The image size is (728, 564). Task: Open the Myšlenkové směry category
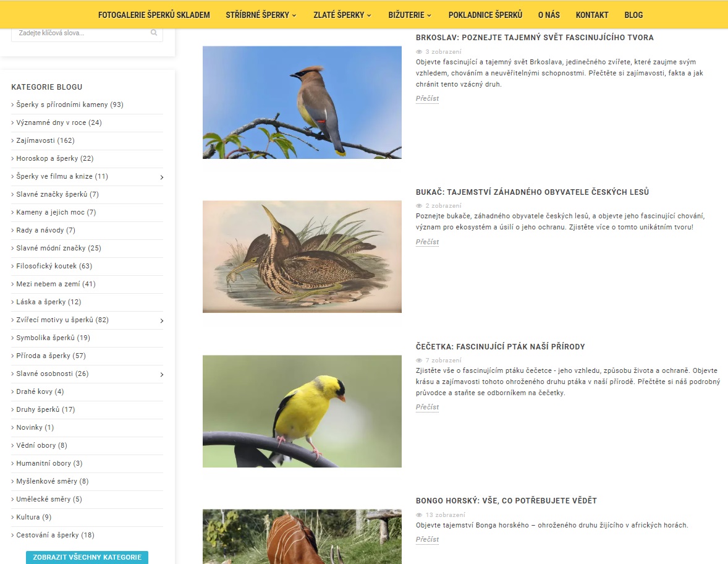click(x=53, y=481)
